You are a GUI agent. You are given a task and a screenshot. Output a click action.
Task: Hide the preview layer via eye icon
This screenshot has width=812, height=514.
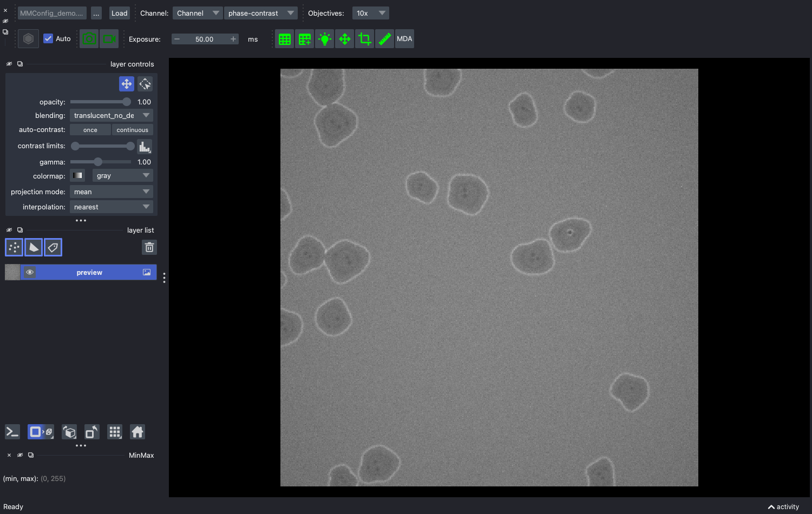click(x=30, y=272)
